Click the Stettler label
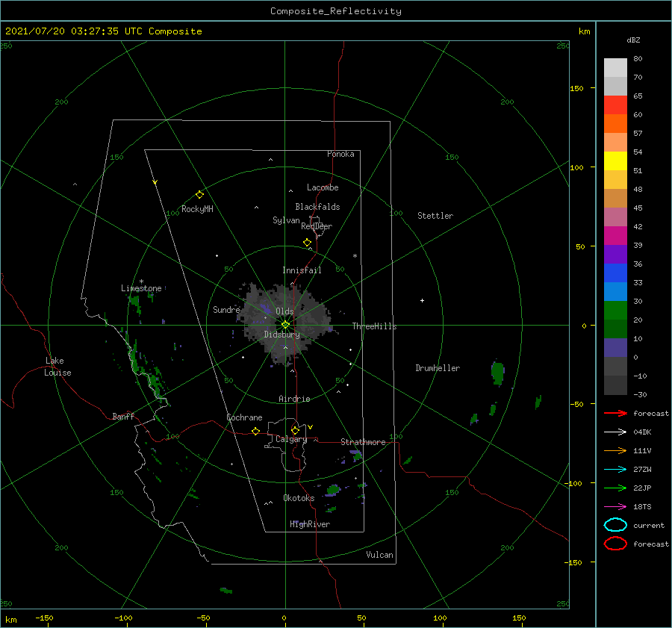 (435, 216)
